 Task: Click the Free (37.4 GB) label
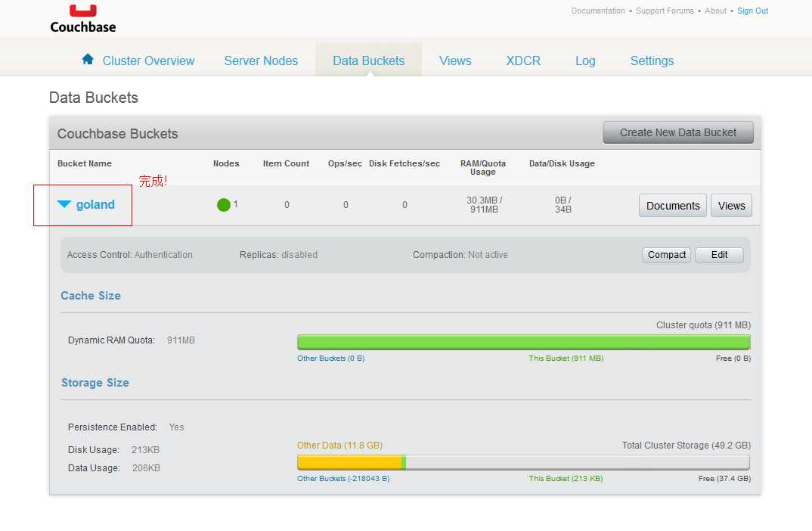pos(724,479)
